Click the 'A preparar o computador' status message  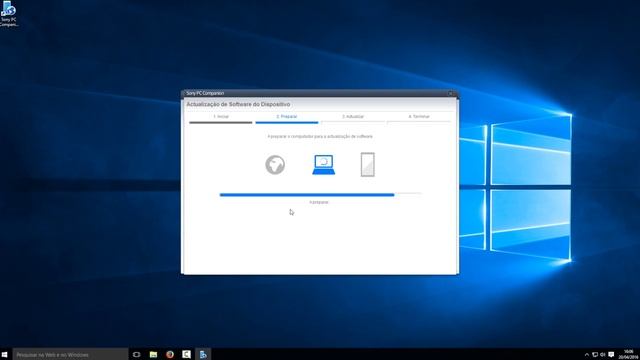pos(320,136)
